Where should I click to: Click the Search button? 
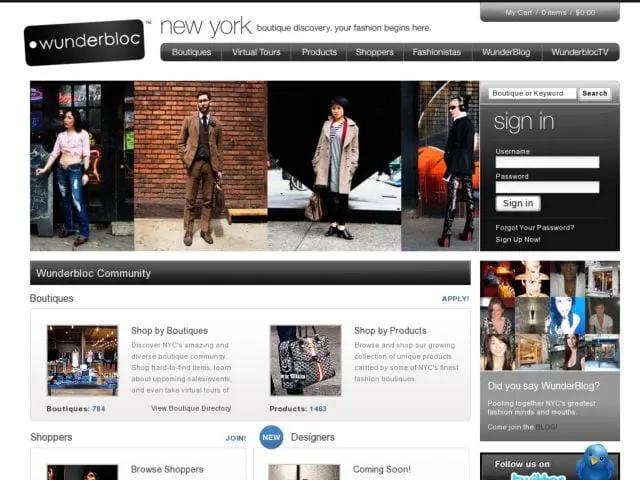(x=594, y=93)
